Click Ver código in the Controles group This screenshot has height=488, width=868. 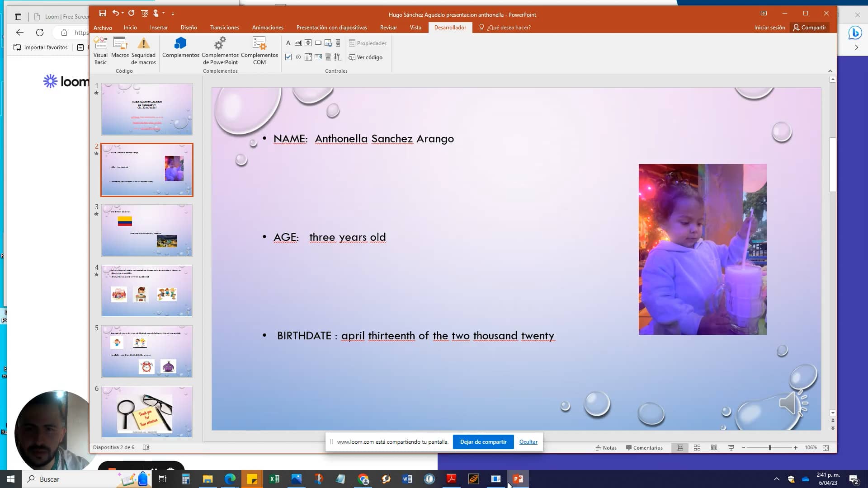pos(366,57)
